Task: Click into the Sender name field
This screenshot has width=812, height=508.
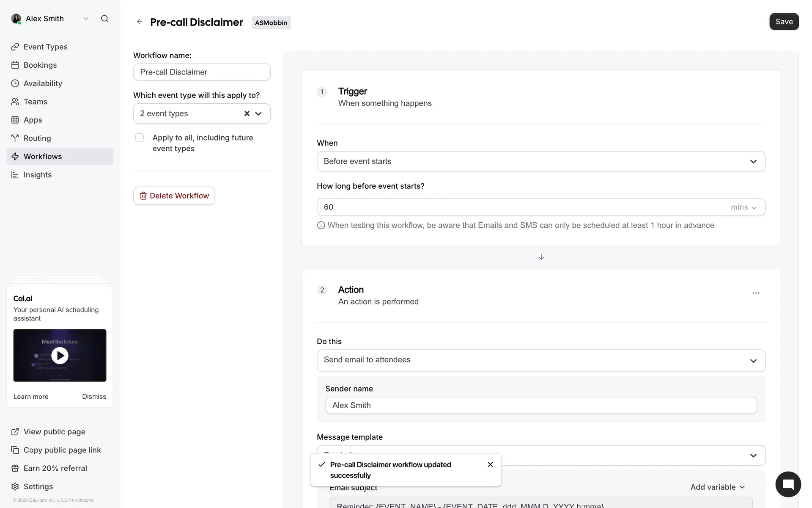Action: coord(540,405)
